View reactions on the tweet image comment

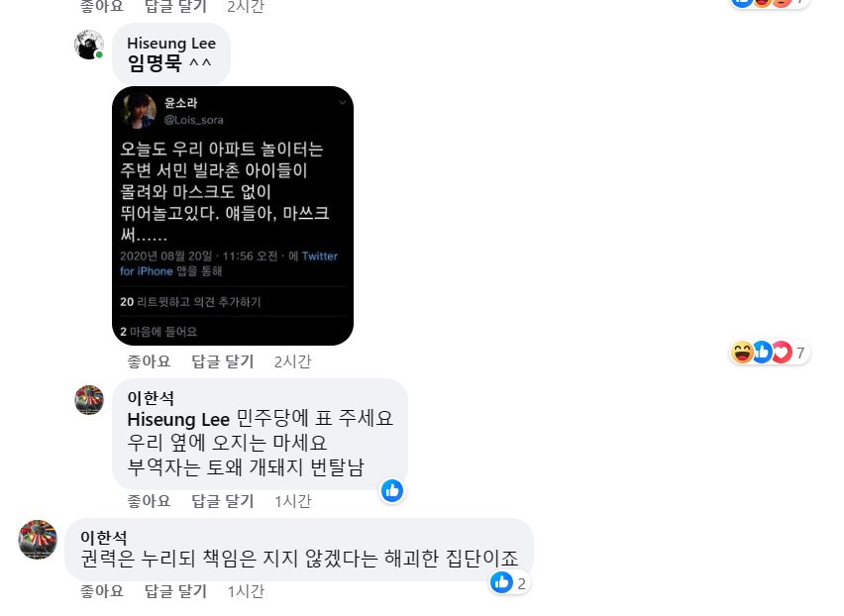pos(769,353)
